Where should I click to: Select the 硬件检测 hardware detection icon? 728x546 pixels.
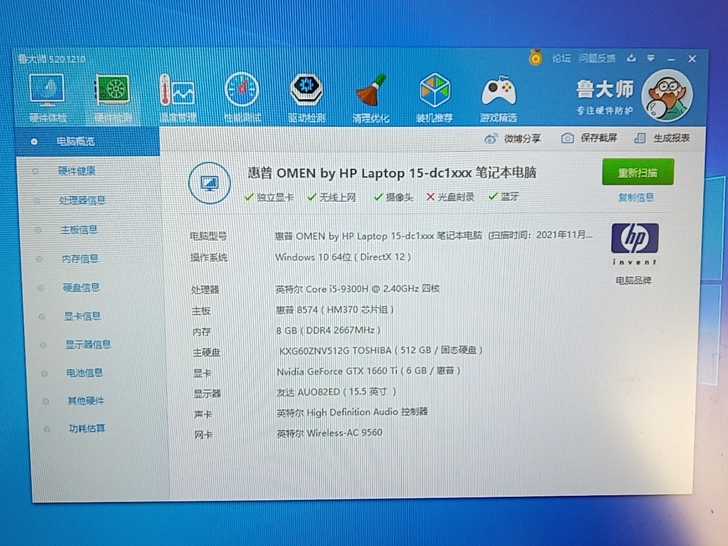pyautogui.click(x=113, y=98)
